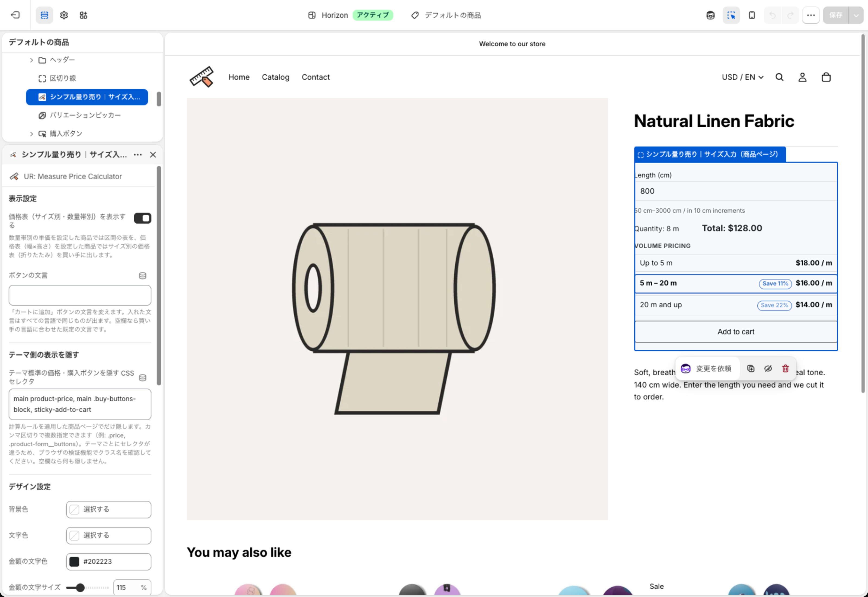Toggle the inspector selection mode icon

tap(731, 15)
